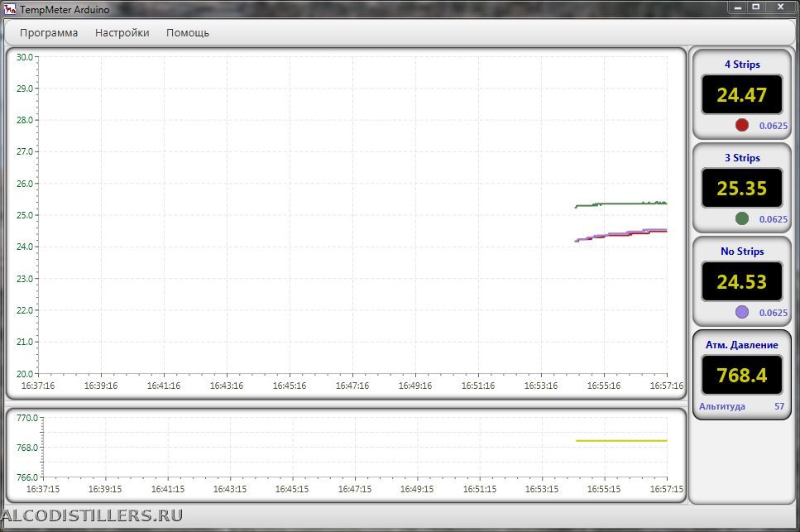Open the Программа menu

[49, 32]
